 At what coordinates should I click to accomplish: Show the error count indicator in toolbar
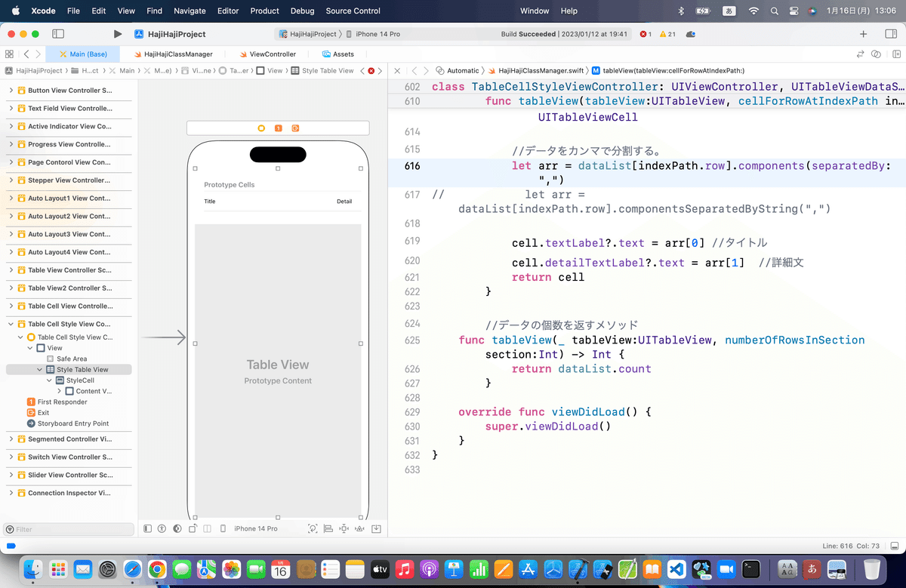click(x=646, y=34)
